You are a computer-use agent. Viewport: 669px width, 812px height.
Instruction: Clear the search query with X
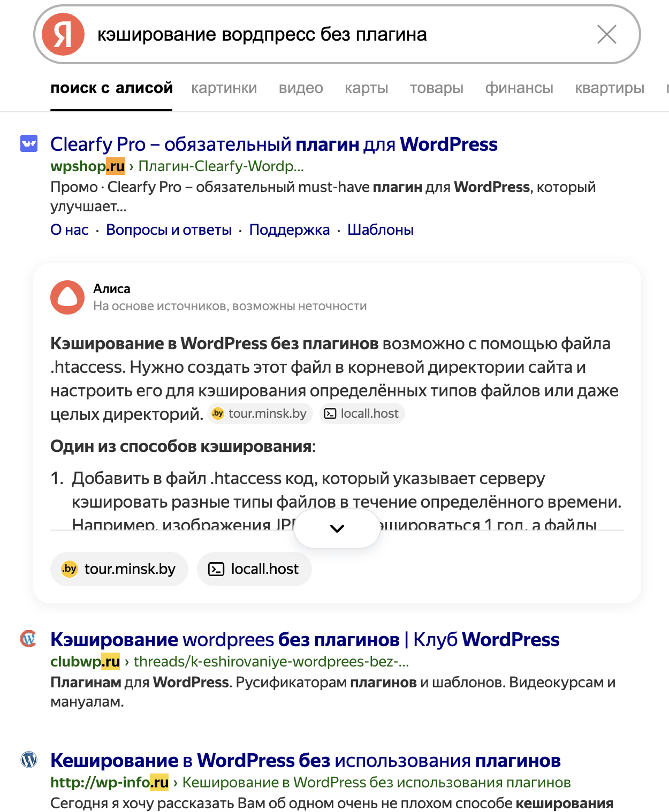[x=606, y=35]
